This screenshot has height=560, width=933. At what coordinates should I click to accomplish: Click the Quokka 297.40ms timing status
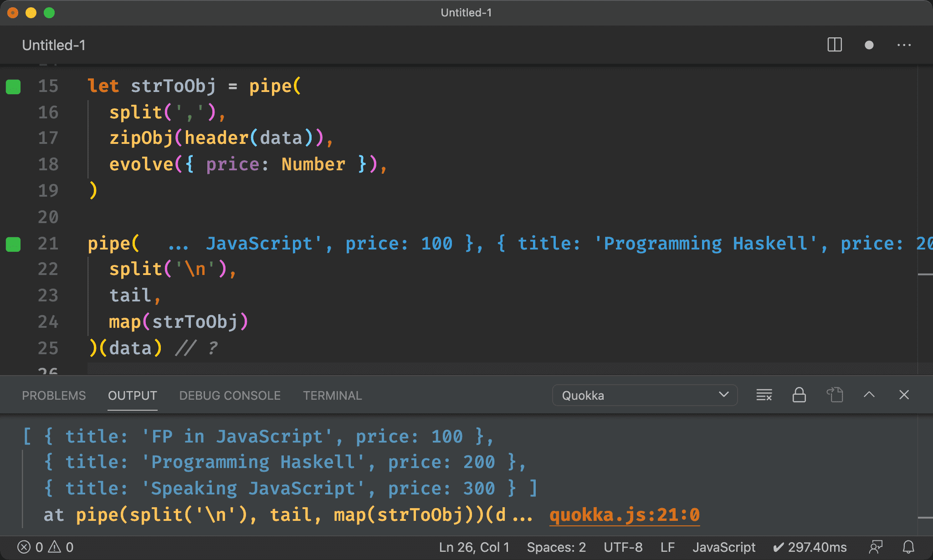point(810,547)
